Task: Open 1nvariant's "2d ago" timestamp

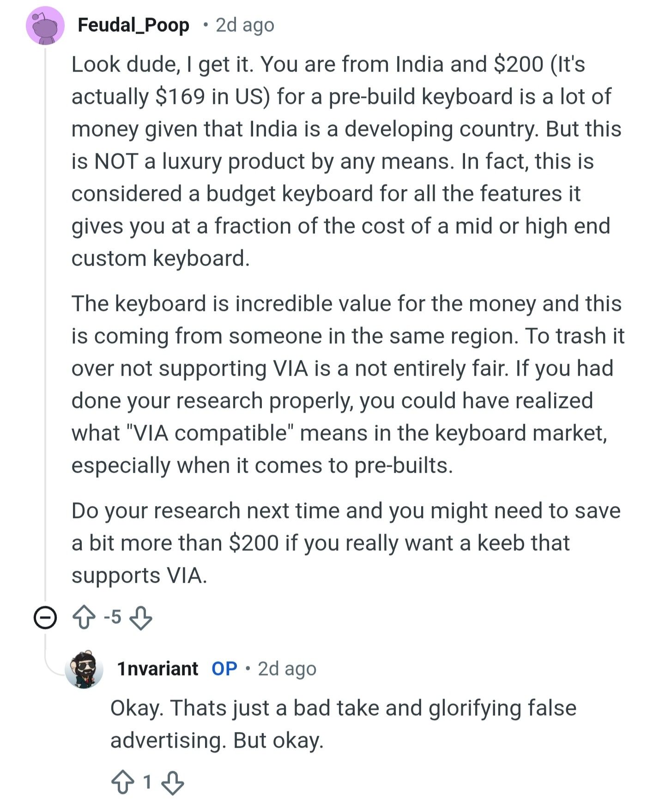Action: tap(287, 669)
